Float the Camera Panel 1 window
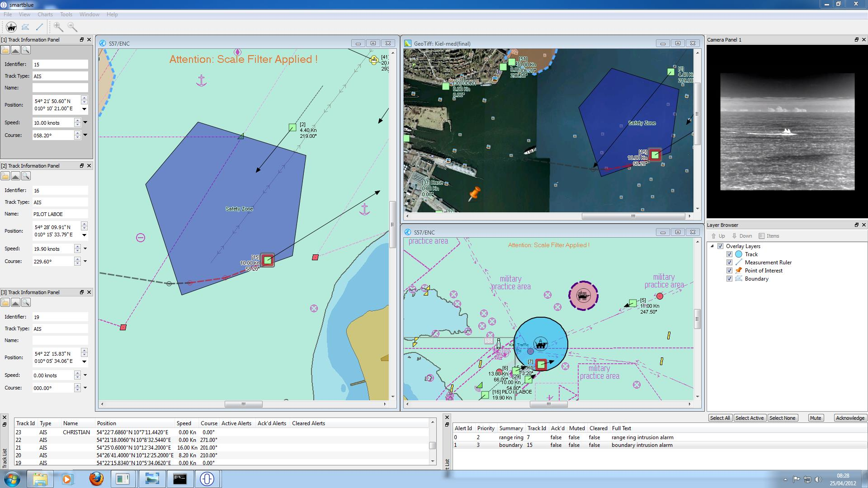 856,40
